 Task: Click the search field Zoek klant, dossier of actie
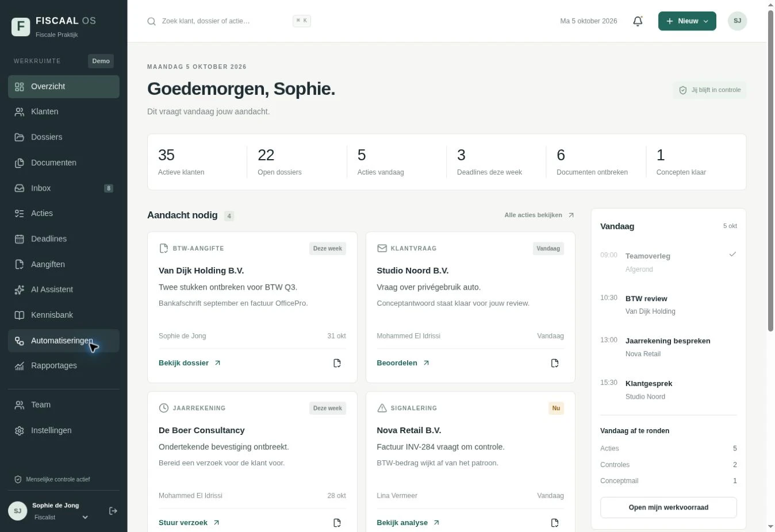pyautogui.click(x=228, y=21)
